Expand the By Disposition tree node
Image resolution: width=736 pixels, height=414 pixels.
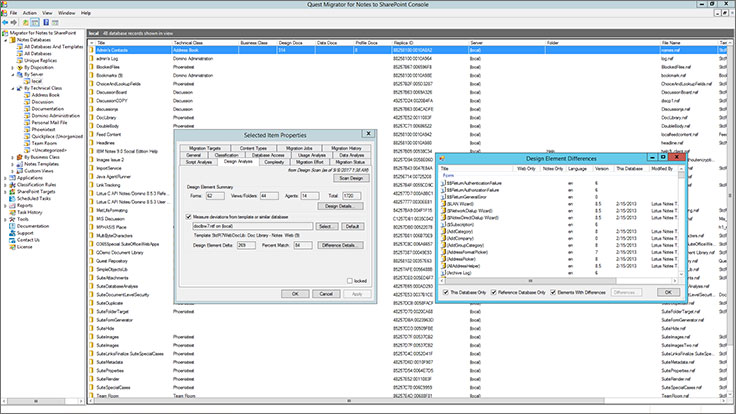(13, 68)
